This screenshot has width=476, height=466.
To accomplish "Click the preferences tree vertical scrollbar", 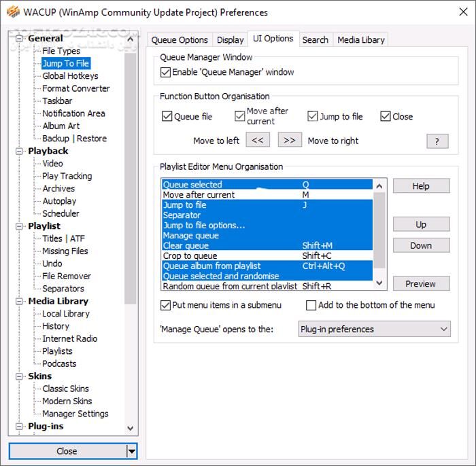I will [131, 204].
